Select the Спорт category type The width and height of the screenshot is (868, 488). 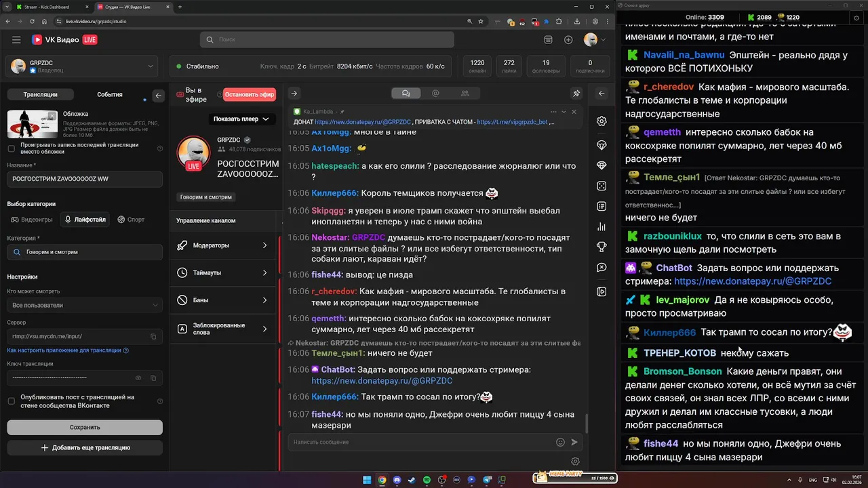(x=131, y=220)
